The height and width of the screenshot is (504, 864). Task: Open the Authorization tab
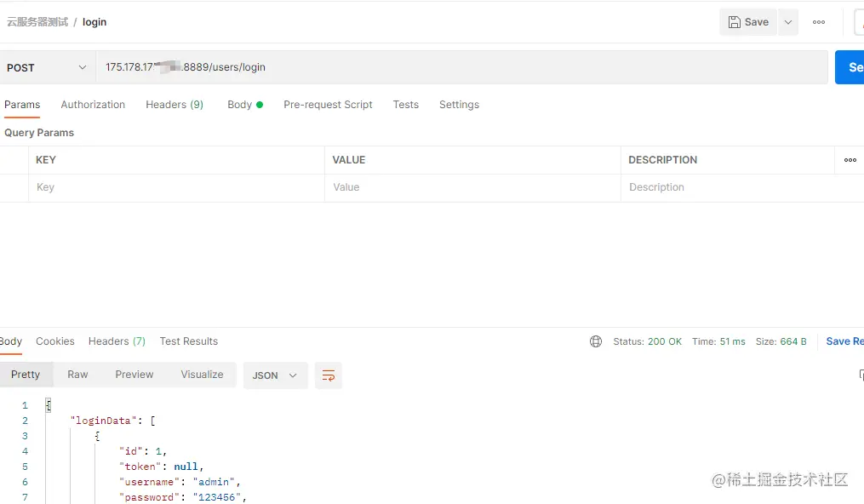[x=93, y=105]
